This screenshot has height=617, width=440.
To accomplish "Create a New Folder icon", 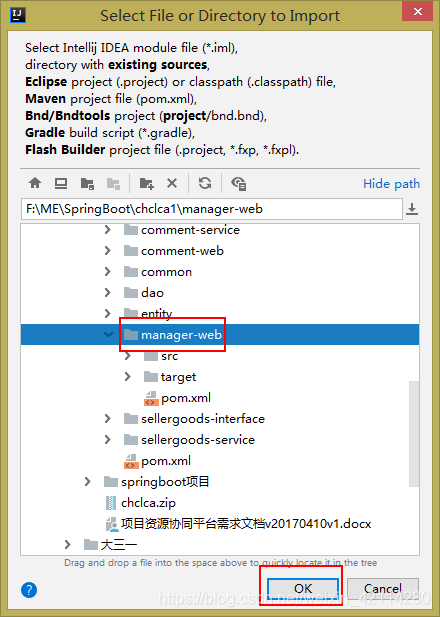I will [146, 183].
